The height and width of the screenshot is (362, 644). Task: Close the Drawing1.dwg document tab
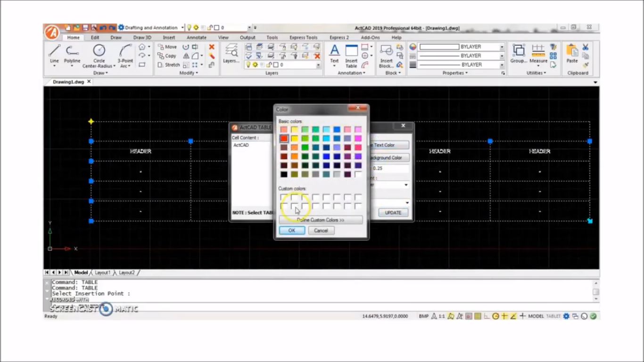(89, 82)
